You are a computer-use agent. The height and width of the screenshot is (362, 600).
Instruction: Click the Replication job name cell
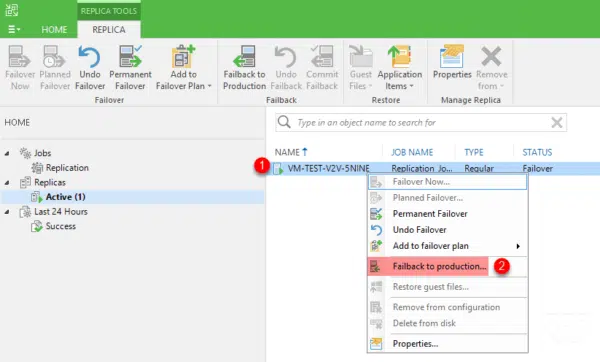[421, 168]
